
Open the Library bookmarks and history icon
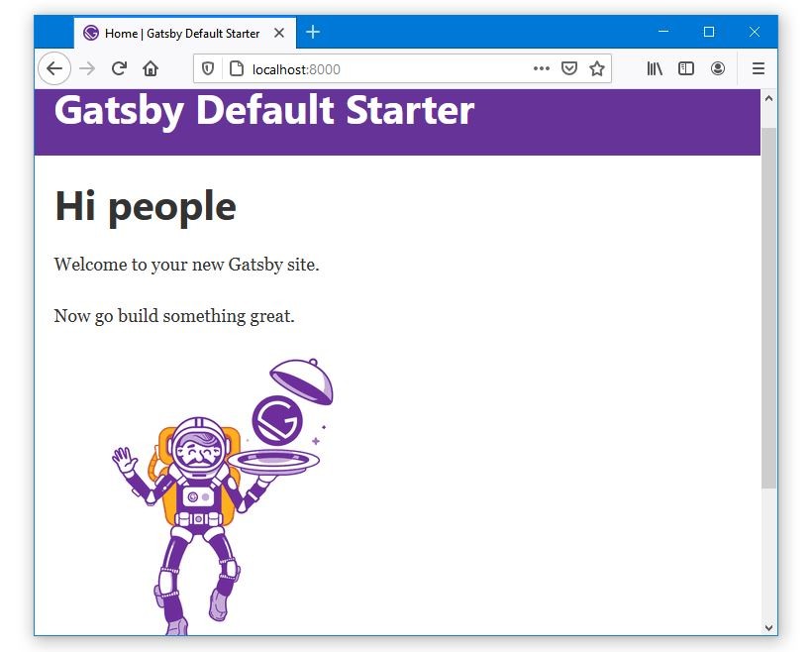coord(655,68)
